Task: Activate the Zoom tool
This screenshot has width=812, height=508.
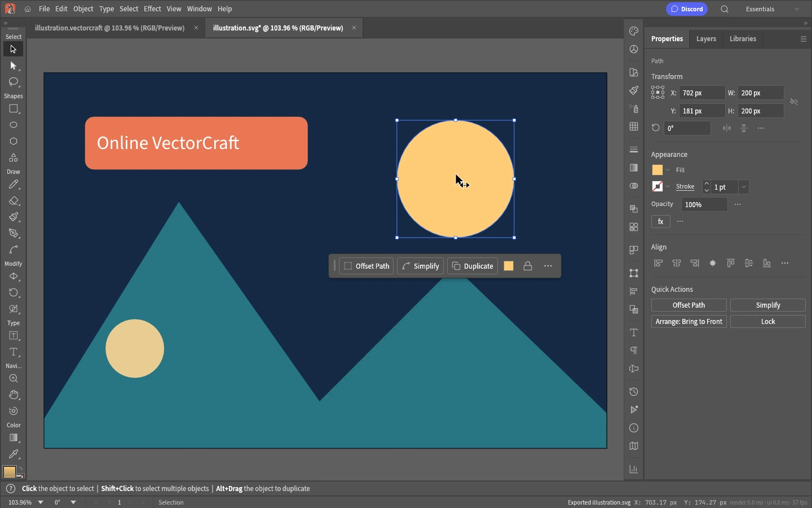Action: pyautogui.click(x=14, y=378)
